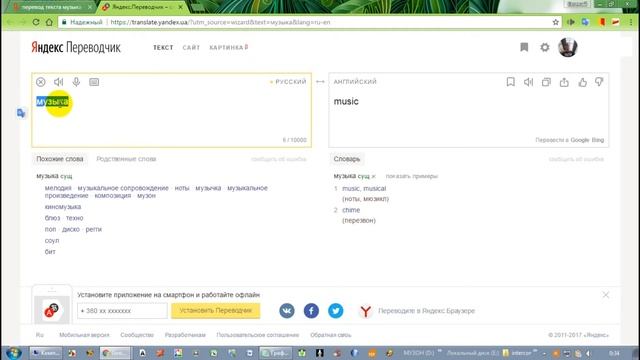Open the Ru language footer selector
Image resolution: width=640 pixels, height=360 pixels.
tap(40, 335)
